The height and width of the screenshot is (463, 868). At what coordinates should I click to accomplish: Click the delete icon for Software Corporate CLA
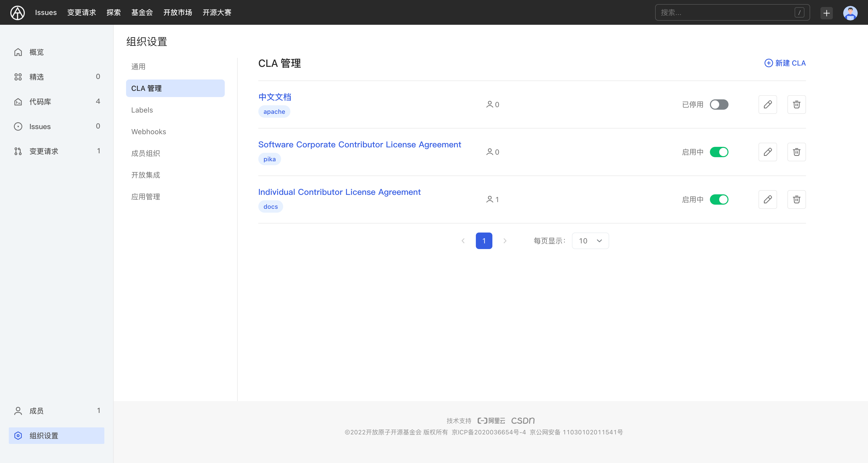click(796, 151)
